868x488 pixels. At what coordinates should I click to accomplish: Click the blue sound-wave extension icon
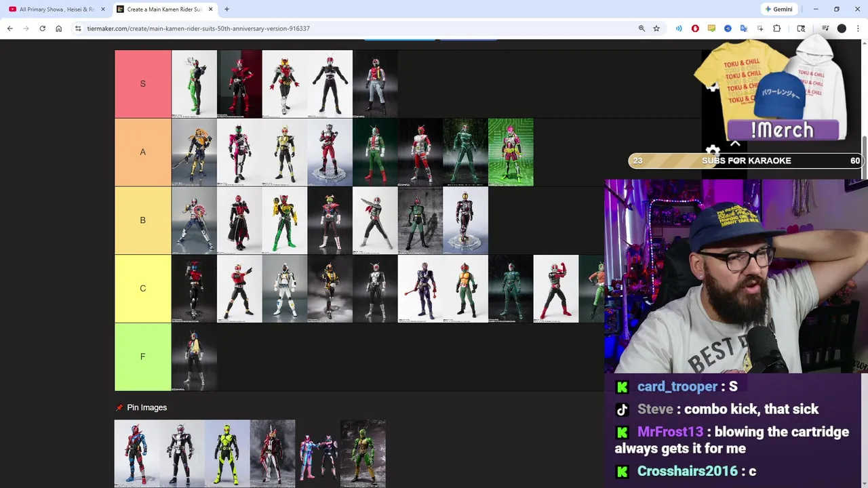click(679, 28)
